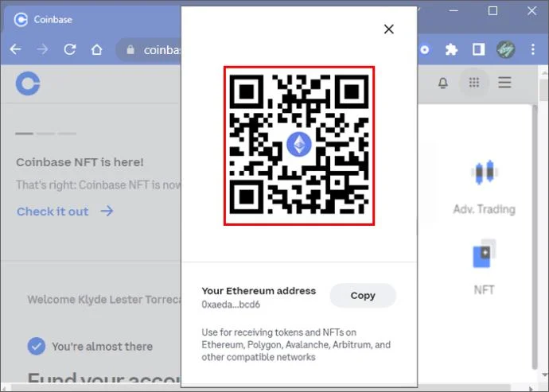Open the Coinbase apps grid menu

click(473, 83)
